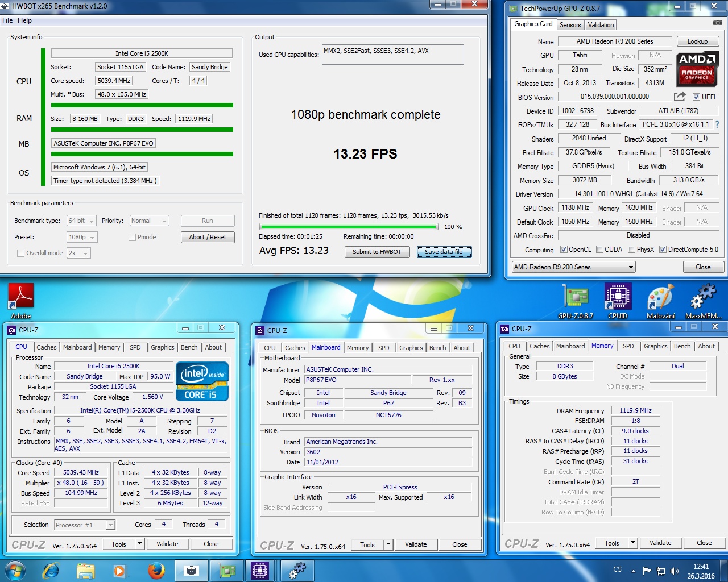The image size is (728, 582).
Task: Switch to the GPU-Z taskbar item
Action: tap(227, 570)
